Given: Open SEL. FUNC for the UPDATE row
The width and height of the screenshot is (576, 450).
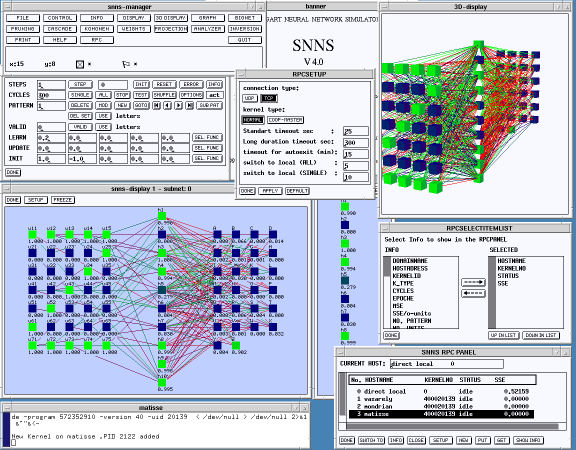Looking at the screenshot, I should 207,148.
